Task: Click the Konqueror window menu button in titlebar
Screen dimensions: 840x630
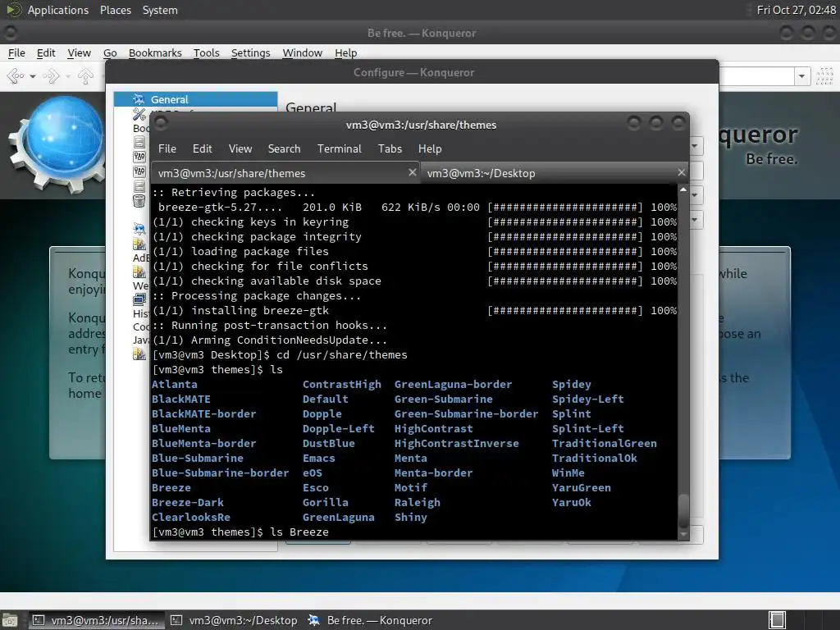Action: pyautogui.click(x=10, y=33)
